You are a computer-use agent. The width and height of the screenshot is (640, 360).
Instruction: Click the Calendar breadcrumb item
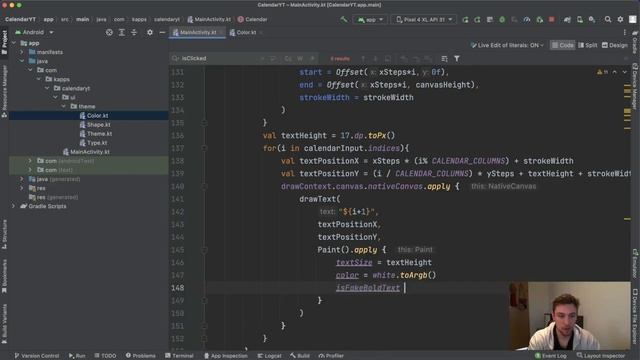(x=252, y=20)
